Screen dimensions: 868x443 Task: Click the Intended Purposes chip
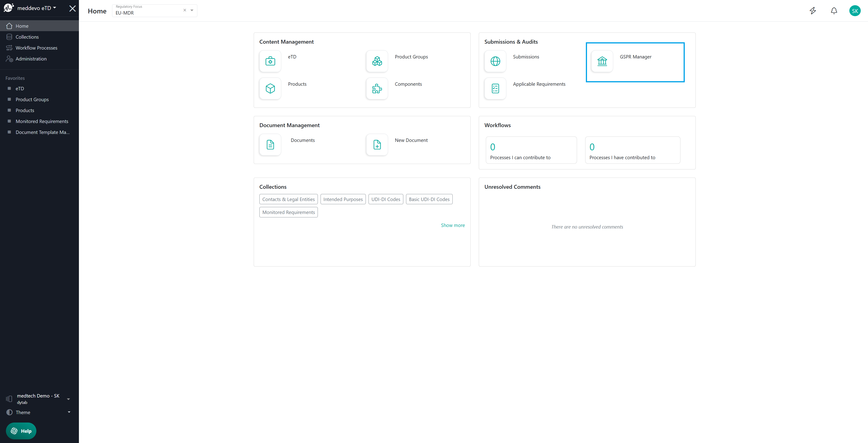tap(343, 199)
